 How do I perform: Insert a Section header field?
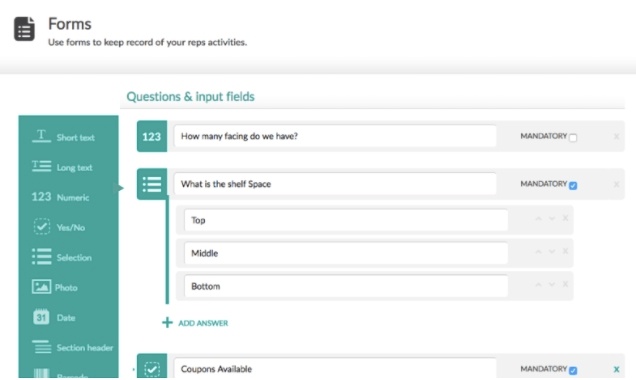point(72,347)
